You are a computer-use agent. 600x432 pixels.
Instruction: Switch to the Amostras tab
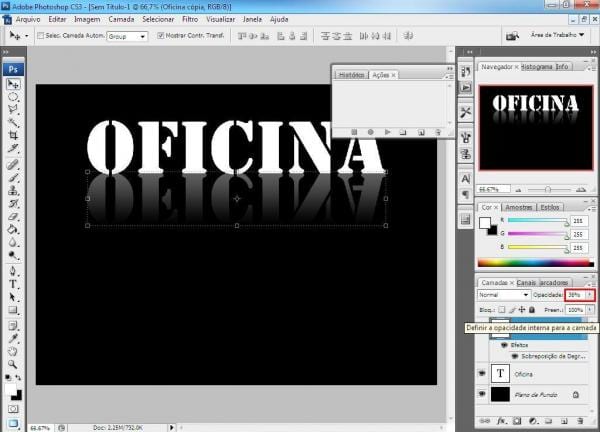point(518,207)
